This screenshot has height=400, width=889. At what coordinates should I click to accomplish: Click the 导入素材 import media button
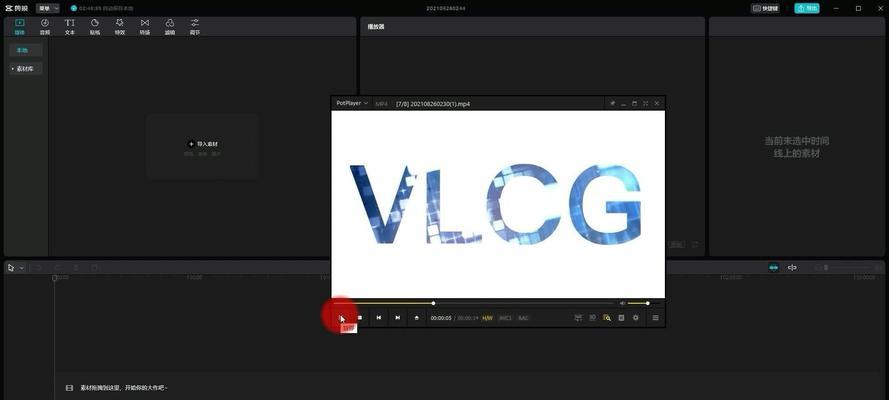203,144
